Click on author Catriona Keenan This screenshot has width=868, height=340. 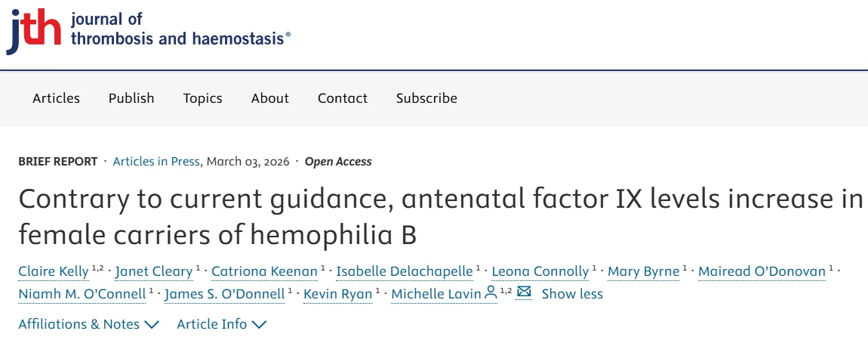point(265,271)
